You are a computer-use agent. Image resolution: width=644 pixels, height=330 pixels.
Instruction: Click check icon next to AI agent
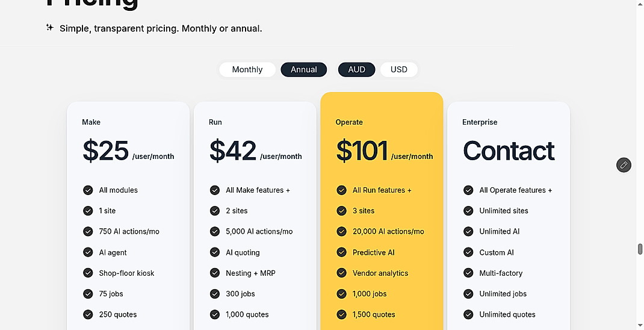point(88,252)
